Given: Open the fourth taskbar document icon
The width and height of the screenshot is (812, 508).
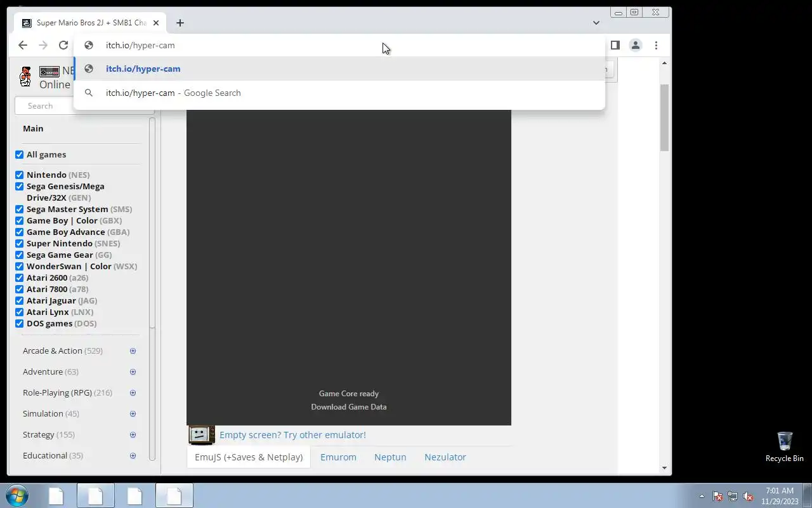Looking at the screenshot, I should [x=174, y=495].
